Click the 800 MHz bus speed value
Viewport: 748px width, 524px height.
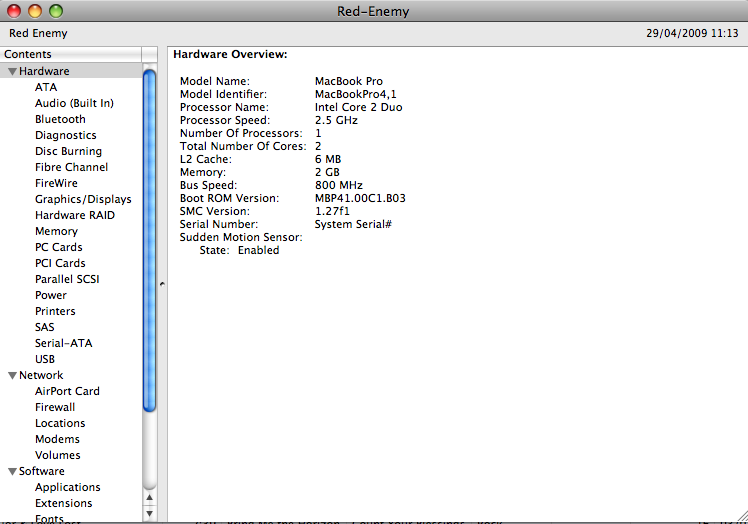339,185
